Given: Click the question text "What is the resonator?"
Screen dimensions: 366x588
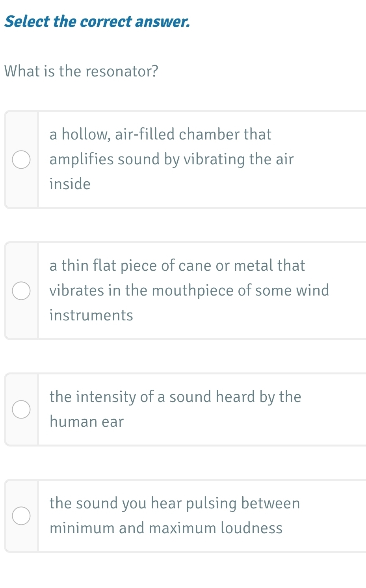Looking at the screenshot, I should click(x=81, y=71).
